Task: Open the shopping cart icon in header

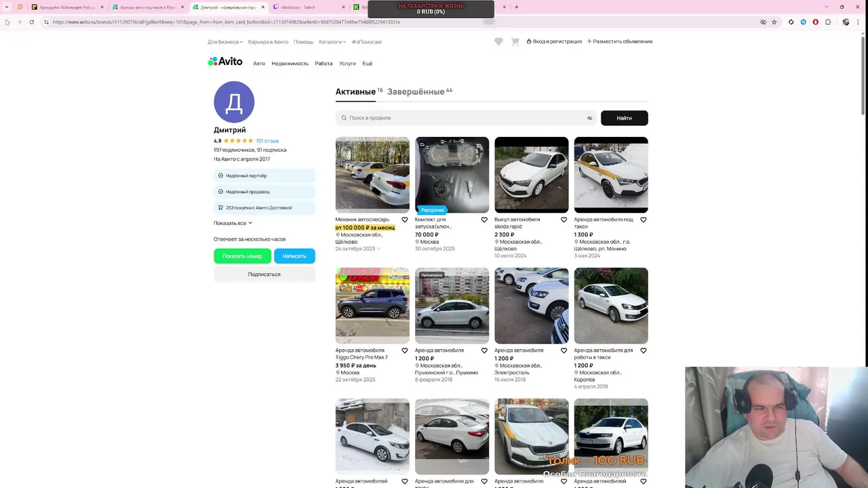Action: (x=515, y=41)
